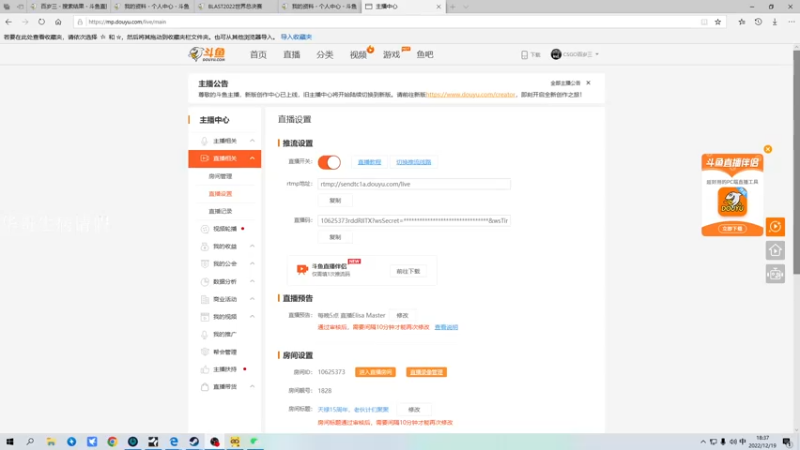Expand the 数据分析 section chevron
The width and height of the screenshot is (800, 450).
pyautogui.click(x=252, y=282)
